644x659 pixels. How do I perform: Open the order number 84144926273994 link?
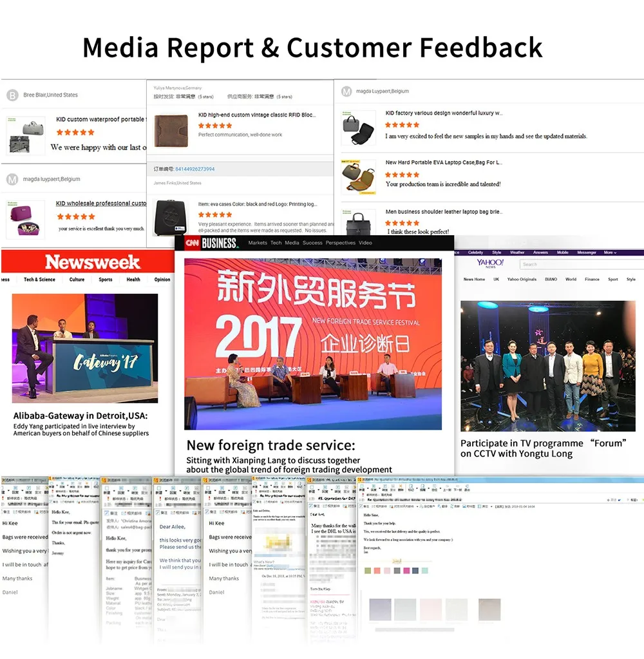pyautogui.click(x=194, y=169)
